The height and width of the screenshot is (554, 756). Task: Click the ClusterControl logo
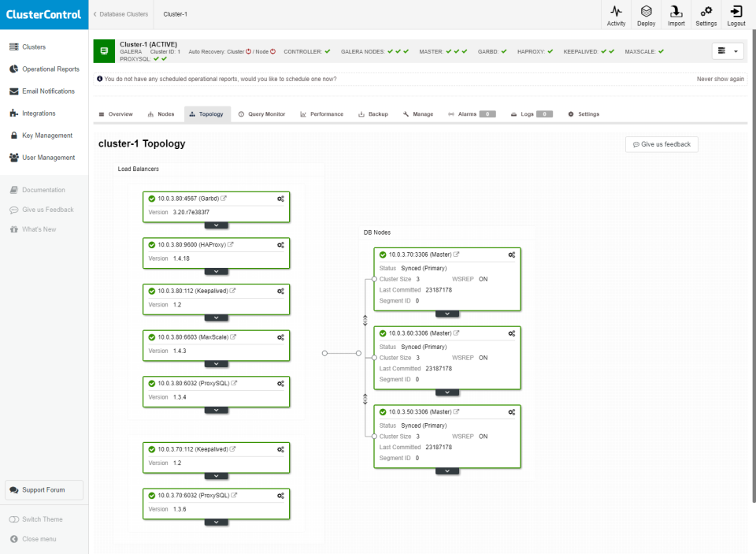click(x=44, y=14)
